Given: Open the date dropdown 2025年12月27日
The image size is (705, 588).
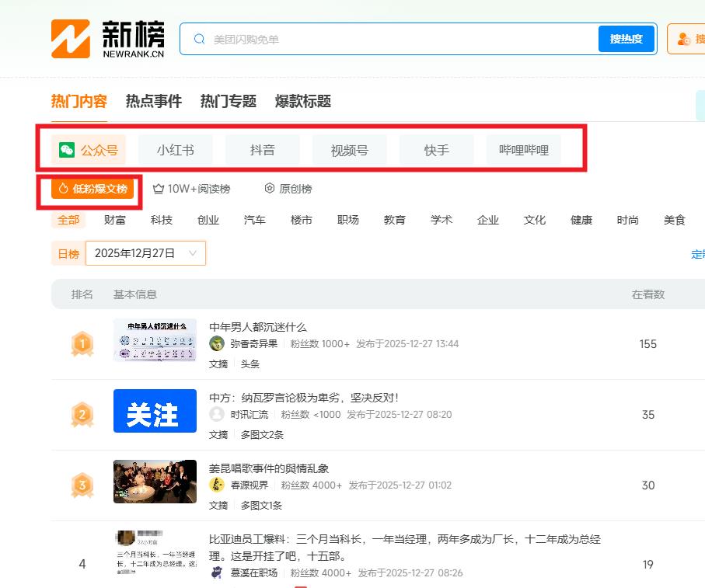Looking at the screenshot, I should tap(145, 253).
